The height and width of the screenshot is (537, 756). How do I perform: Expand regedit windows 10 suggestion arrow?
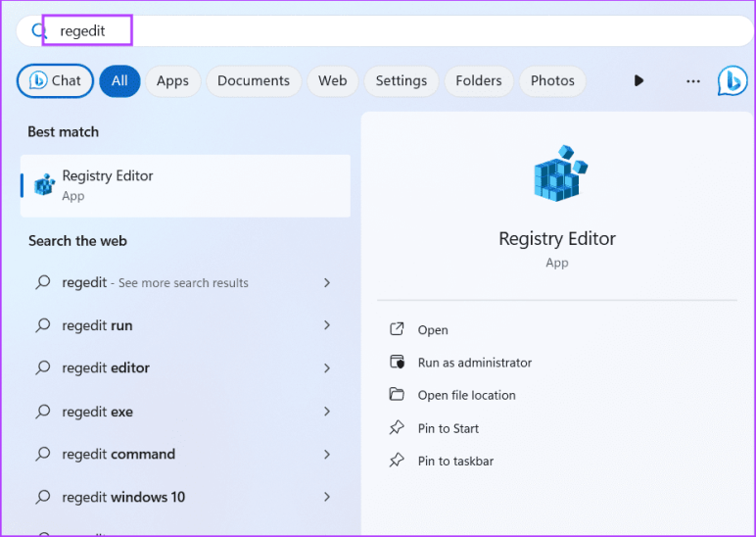[x=327, y=497]
